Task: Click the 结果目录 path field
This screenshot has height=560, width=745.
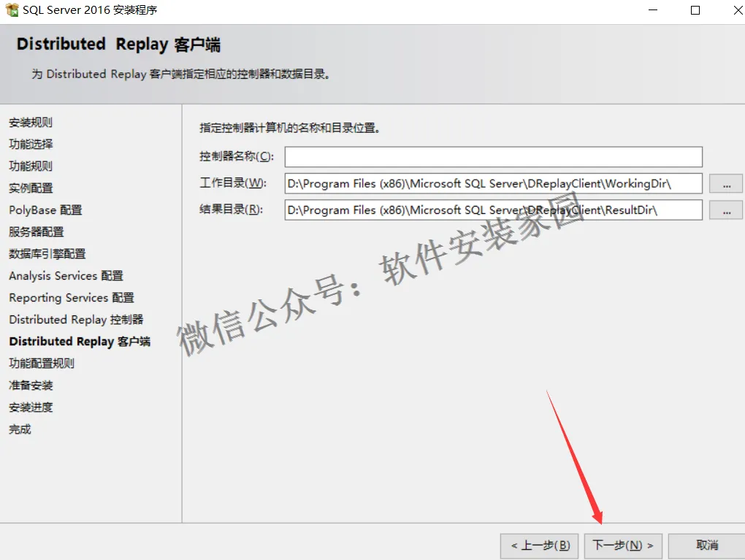Action: pyautogui.click(x=493, y=210)
